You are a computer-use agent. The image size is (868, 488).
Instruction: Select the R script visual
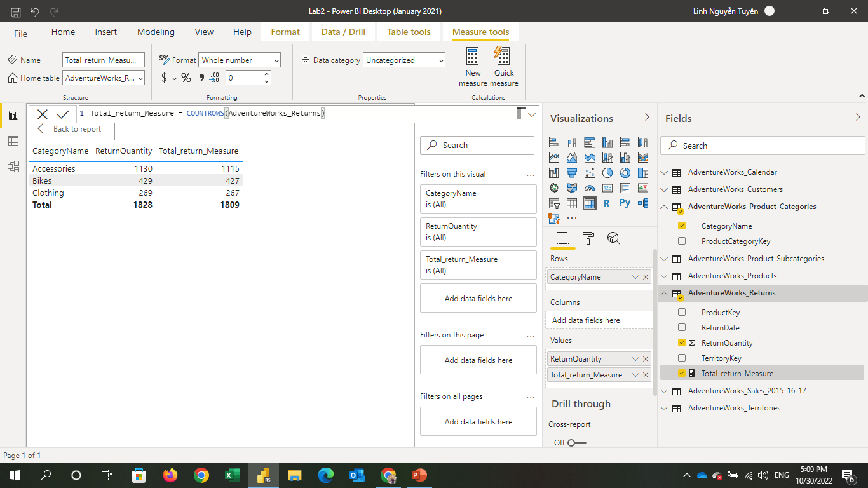click(607, 204)
